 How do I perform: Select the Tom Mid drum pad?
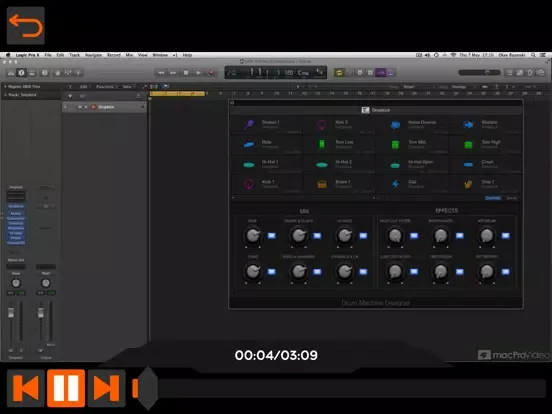pos(412,144)
